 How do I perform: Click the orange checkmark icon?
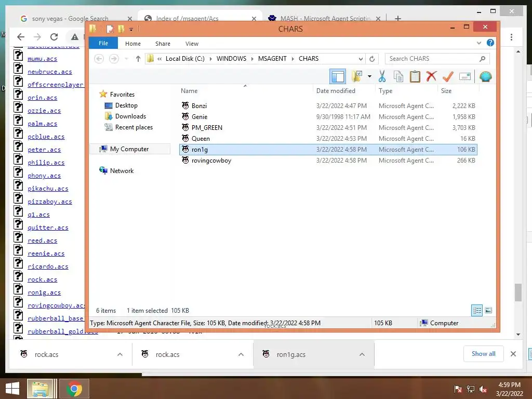448,77
